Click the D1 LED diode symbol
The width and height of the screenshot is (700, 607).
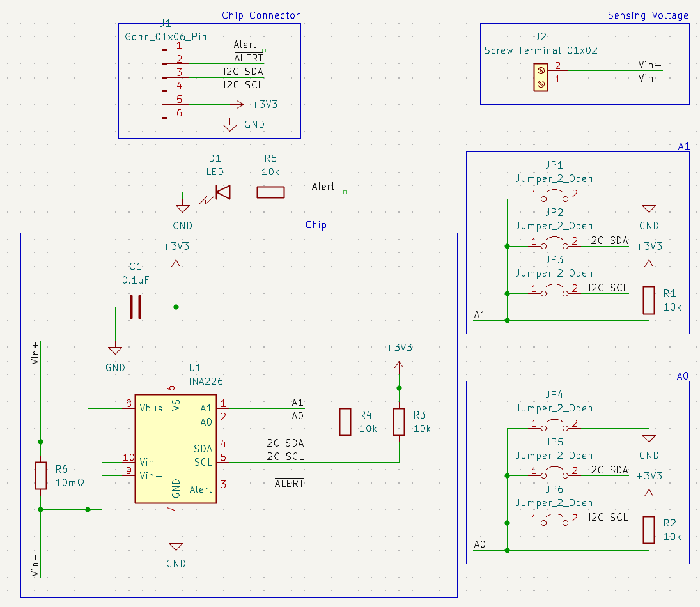click(222, 192)
